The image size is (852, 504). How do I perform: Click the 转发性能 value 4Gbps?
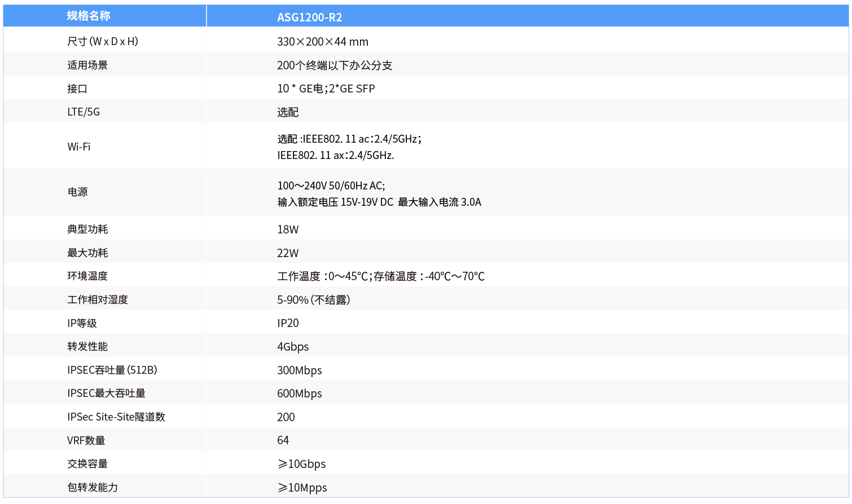tap(292, 346)
